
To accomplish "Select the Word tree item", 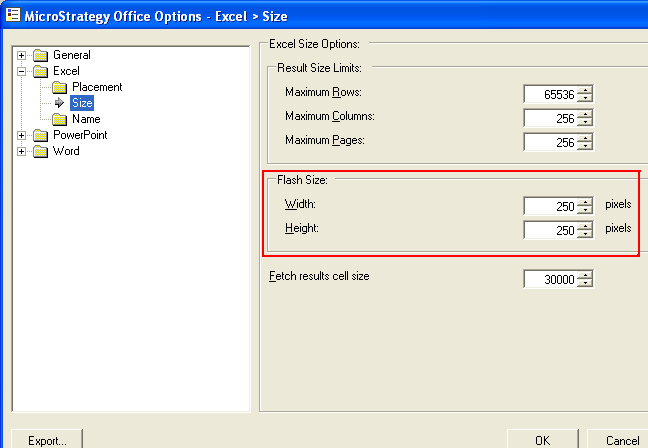I will pos(66,151).
